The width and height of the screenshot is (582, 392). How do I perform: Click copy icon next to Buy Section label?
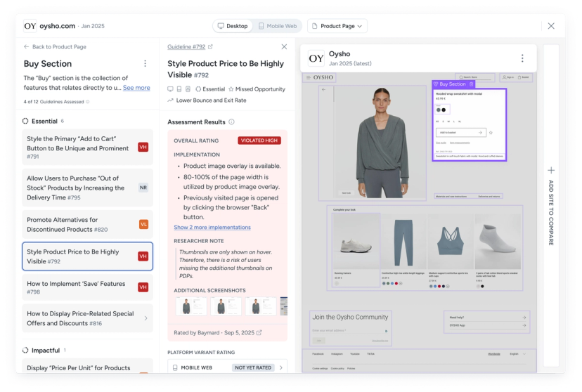point(472,84)
